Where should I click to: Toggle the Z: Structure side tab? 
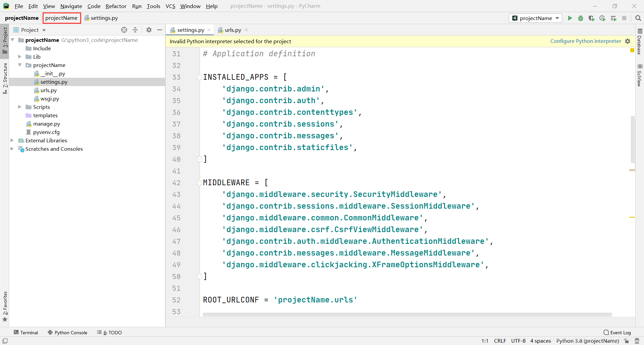[5, 78]
